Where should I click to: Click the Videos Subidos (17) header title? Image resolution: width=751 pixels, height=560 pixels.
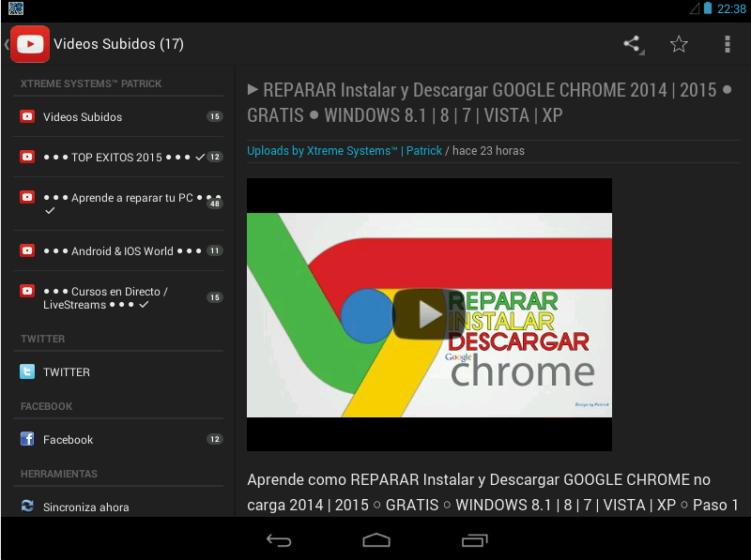[x=119, y=44]
